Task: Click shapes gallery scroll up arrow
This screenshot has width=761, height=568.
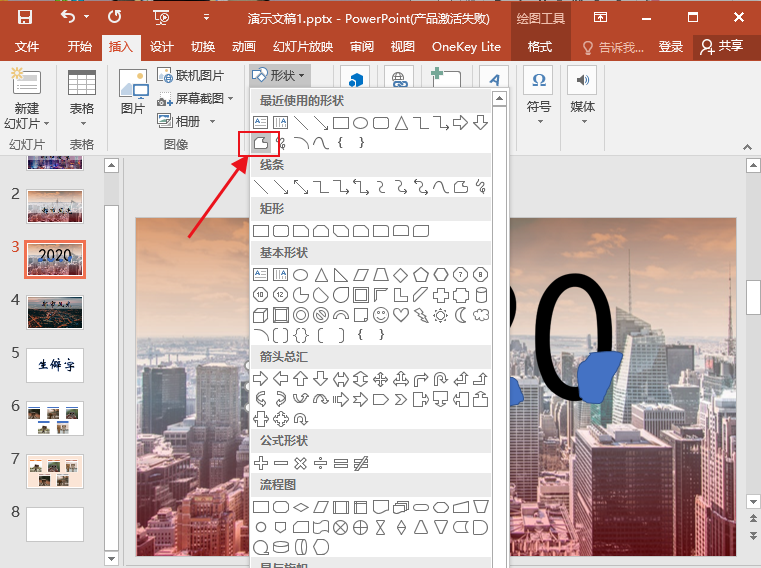Action: [x=499, y=99]
